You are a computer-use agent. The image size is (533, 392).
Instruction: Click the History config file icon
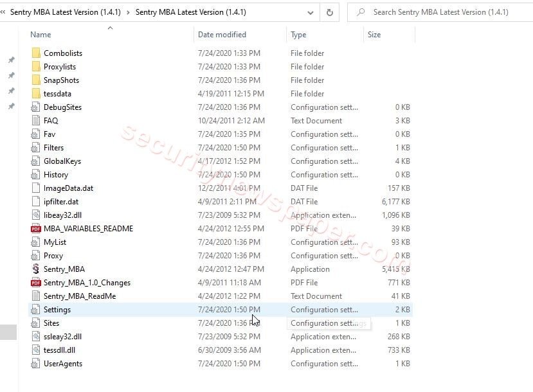tap(36, 175)
